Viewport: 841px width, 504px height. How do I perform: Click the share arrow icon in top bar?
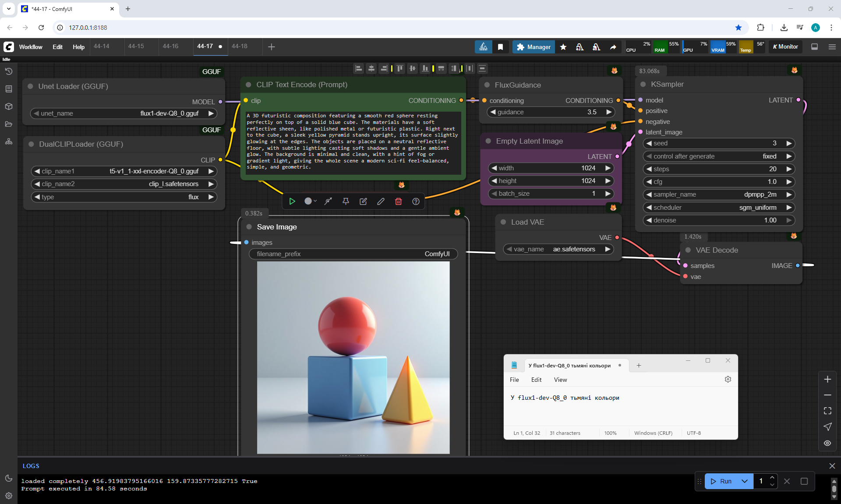click(x=613, y=47)
